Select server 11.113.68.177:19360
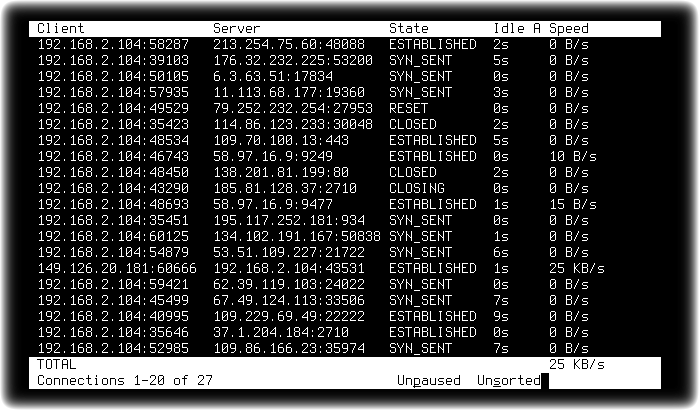 [x=288, y=93]
